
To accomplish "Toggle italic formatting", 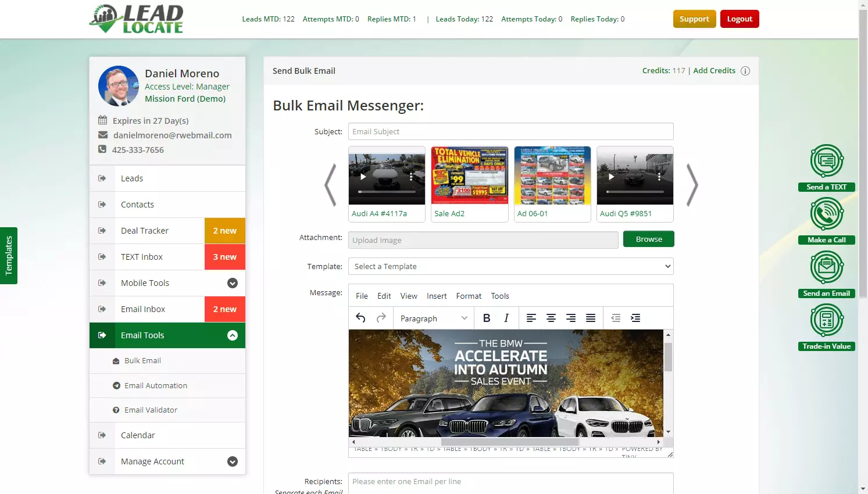I will pos(506,318).
